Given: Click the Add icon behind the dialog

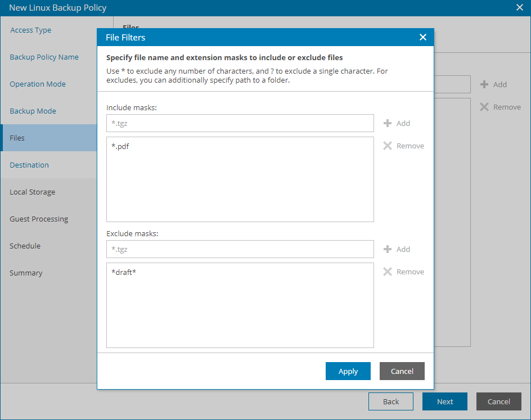Looking at the screenshot, I should pyautogui.click(x=494, y=84).
